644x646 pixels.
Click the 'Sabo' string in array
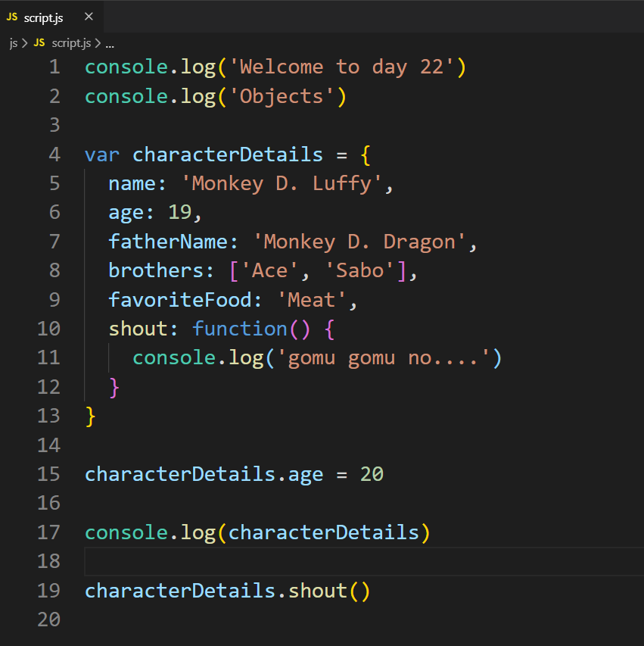359,270
